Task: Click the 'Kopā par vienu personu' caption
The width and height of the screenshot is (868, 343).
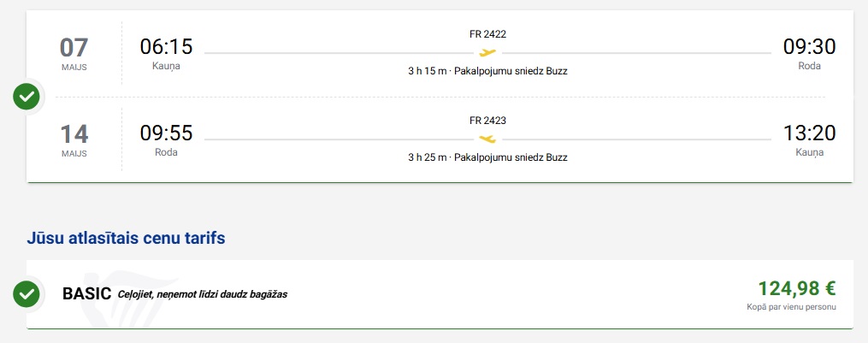Action: coord(791,306)
